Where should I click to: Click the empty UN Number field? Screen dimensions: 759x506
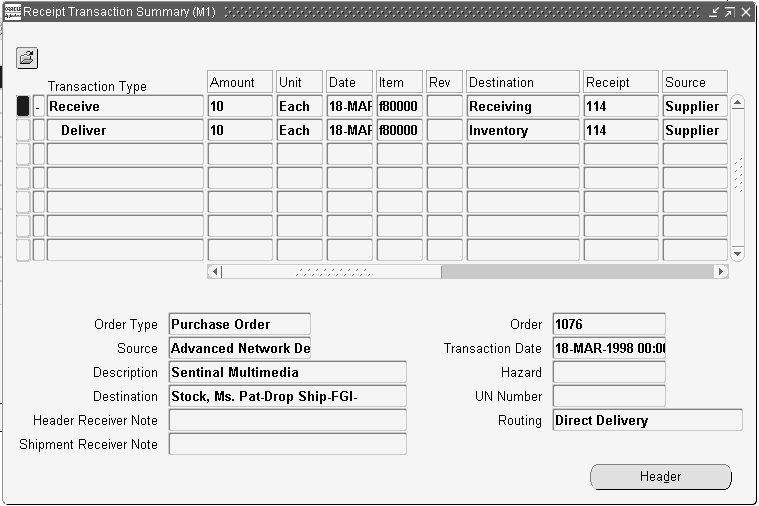tap(609, 397)
